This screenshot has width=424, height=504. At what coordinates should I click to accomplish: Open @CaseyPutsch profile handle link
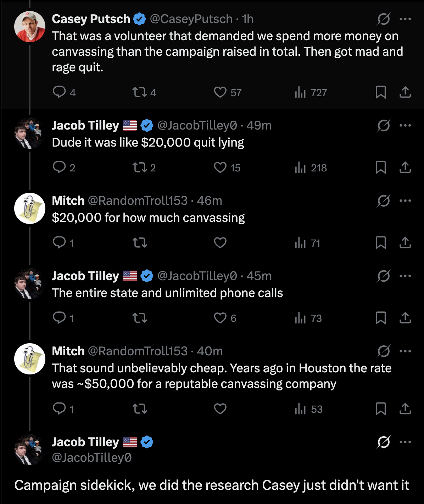tap(191, 19)
